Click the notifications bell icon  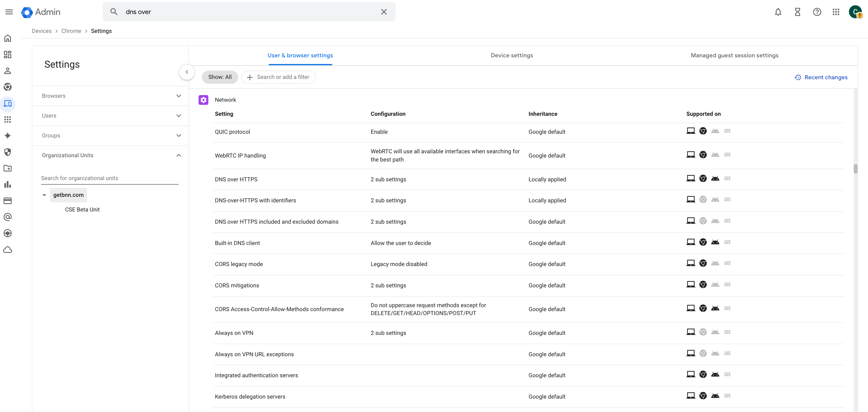click(778, 12)
